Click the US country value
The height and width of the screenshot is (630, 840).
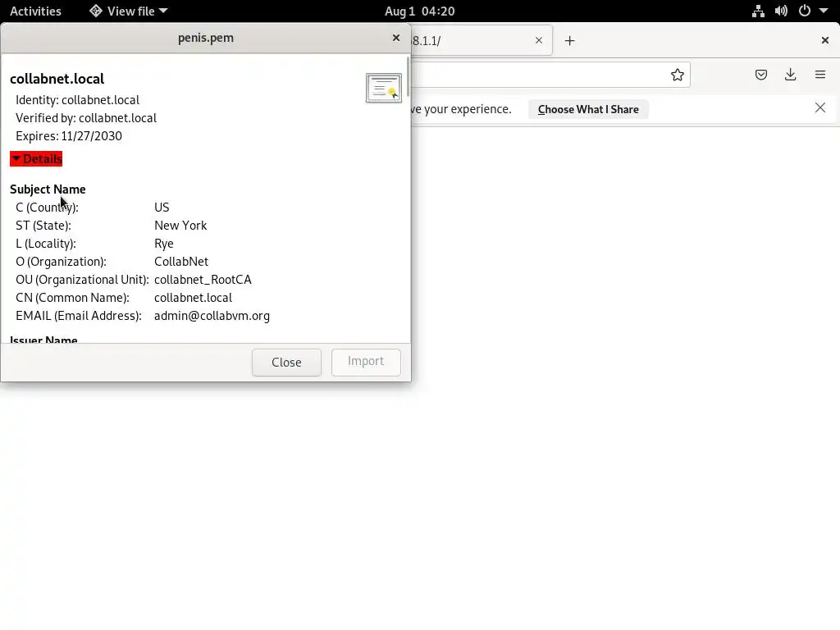click(162, 208)
